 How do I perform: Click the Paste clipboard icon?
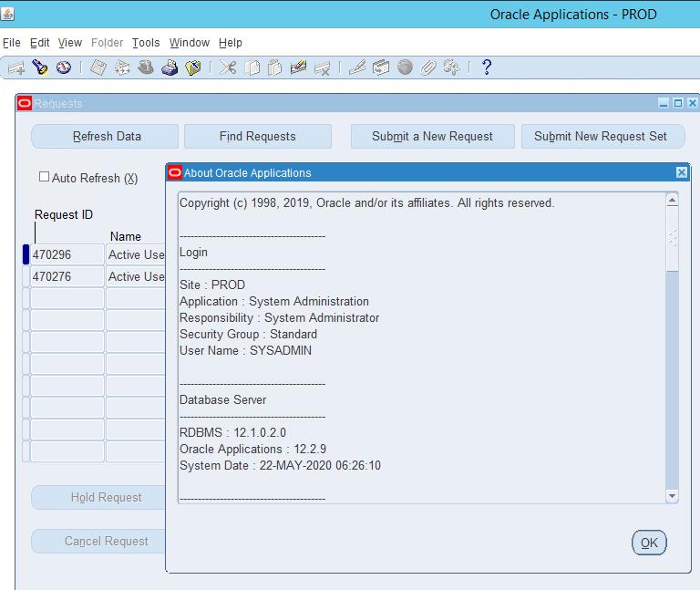[x=275, y=67]
